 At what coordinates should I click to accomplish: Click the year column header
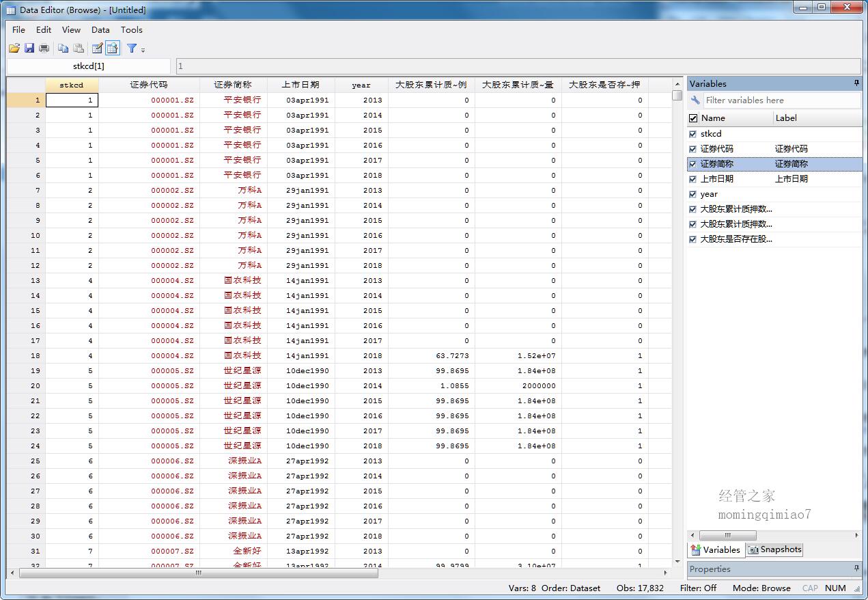click(x=361, y=85)
